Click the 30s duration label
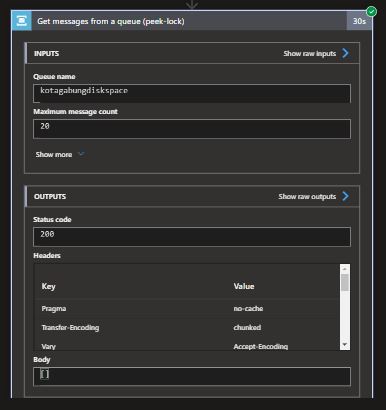This screenshot has height=410, width=386. point(359,21)
